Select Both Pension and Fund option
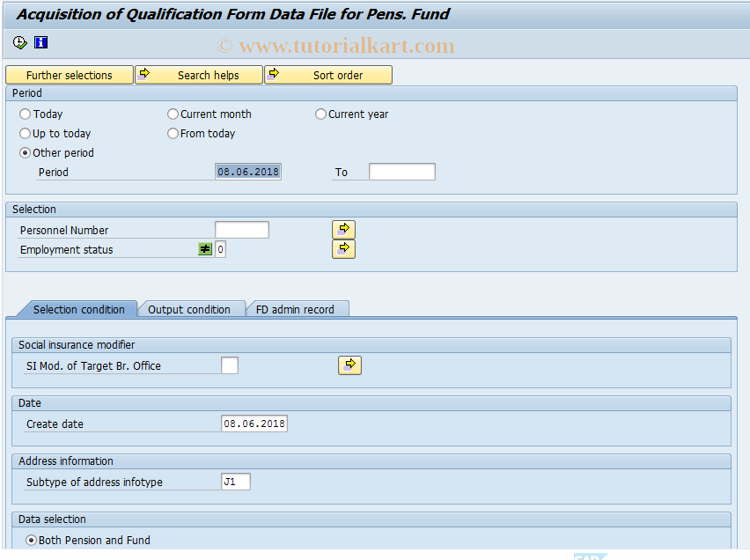 [x=31, y=540]
